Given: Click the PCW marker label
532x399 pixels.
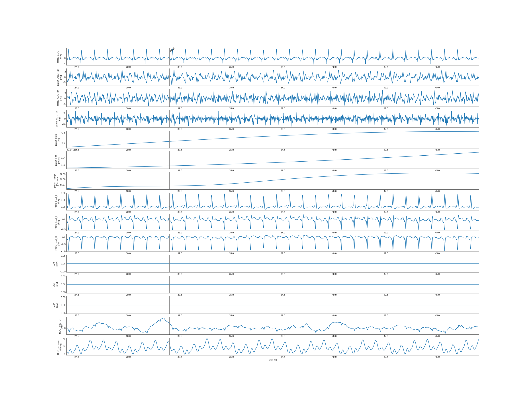Looking at the screenshot, I should tap(172, 50).
